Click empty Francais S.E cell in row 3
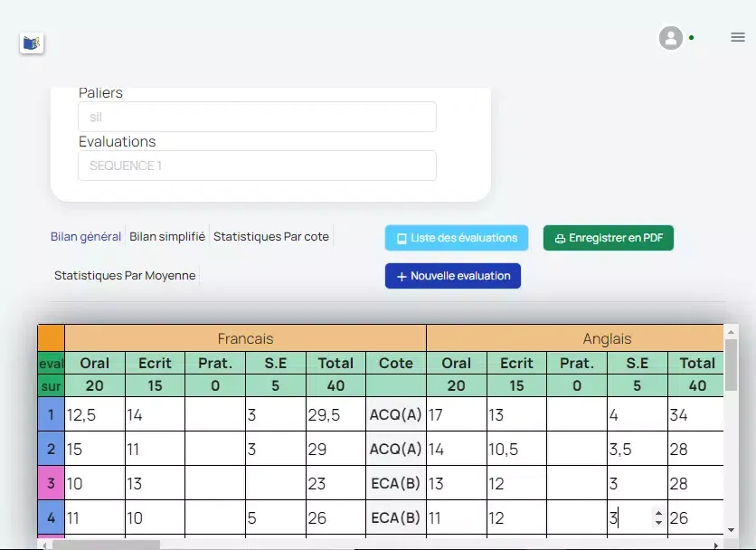This screenshot has width=756, height=550. [276, 483]
